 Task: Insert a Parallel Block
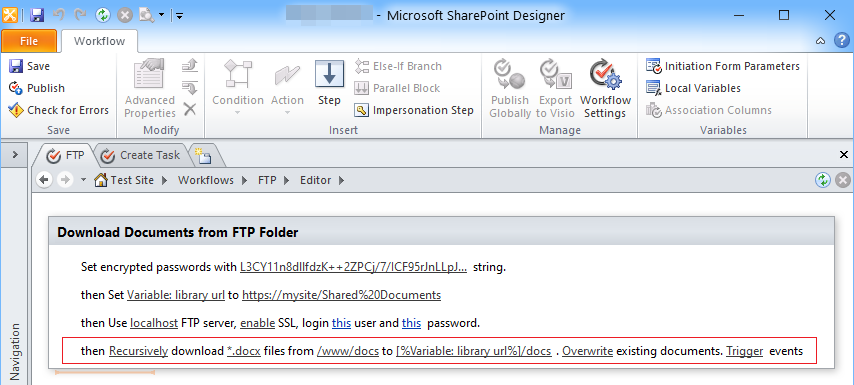[x=397, y=88]
